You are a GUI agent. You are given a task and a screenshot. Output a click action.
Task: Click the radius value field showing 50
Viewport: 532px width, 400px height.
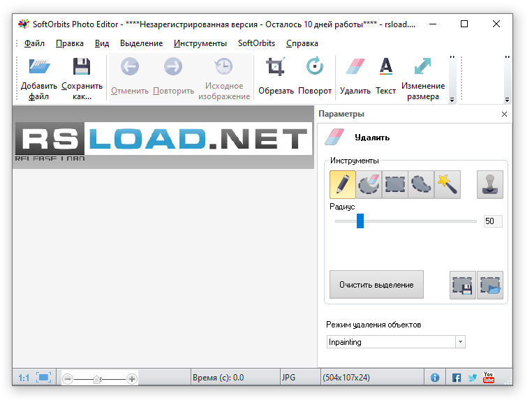click(492, 221)
